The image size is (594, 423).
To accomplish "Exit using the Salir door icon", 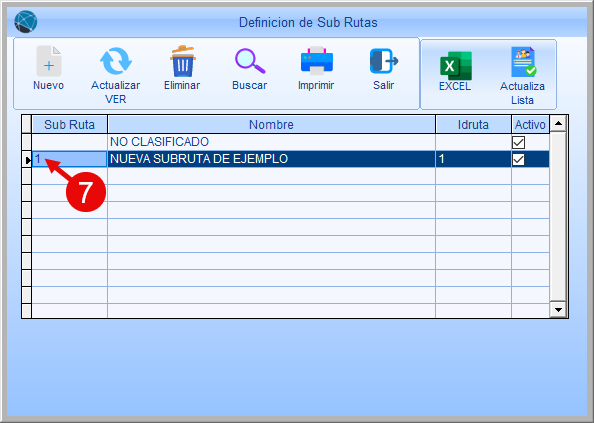I will (x=383, y=61).
